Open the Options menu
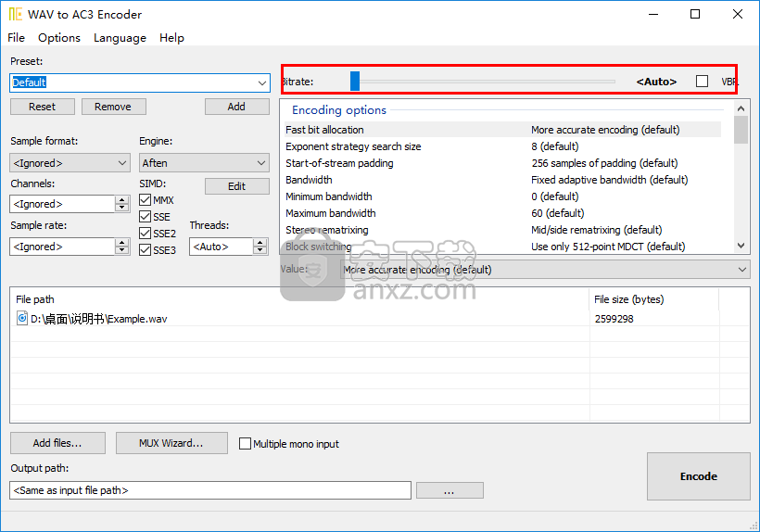 (59, 38)
